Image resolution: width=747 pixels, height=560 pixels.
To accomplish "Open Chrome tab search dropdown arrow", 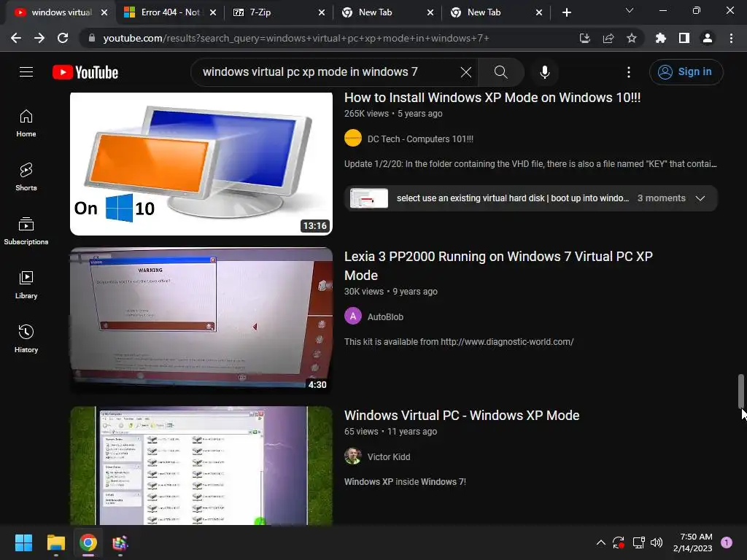I will [x=630, y=10].
